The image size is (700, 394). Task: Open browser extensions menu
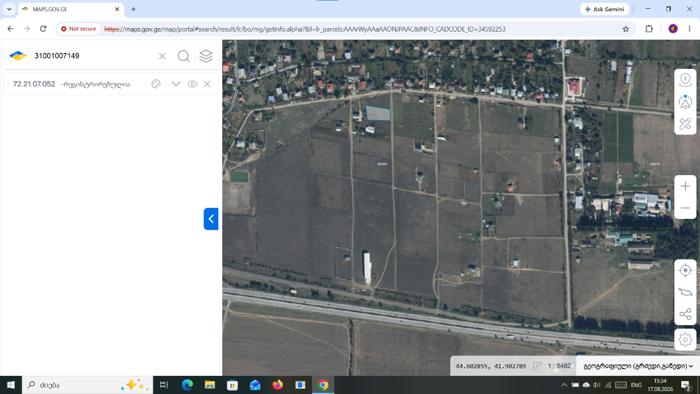(x=649, y=29)
